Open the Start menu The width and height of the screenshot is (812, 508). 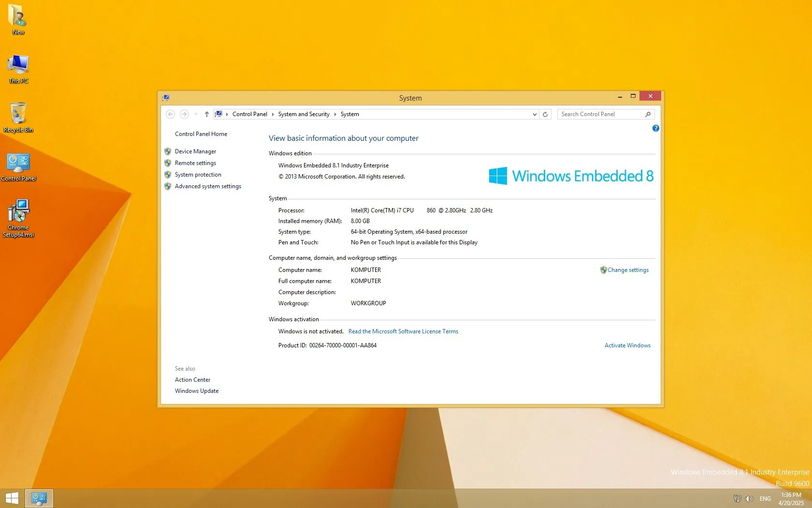tap(12, 498)
